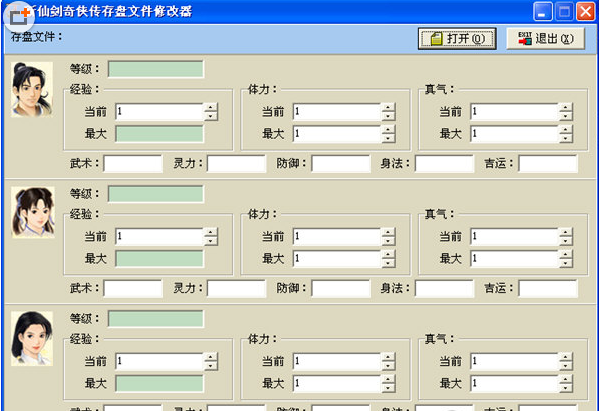The image size is (599, 411).
Task: Select the second character's portrait with hair ribbons
Action: 33,212
